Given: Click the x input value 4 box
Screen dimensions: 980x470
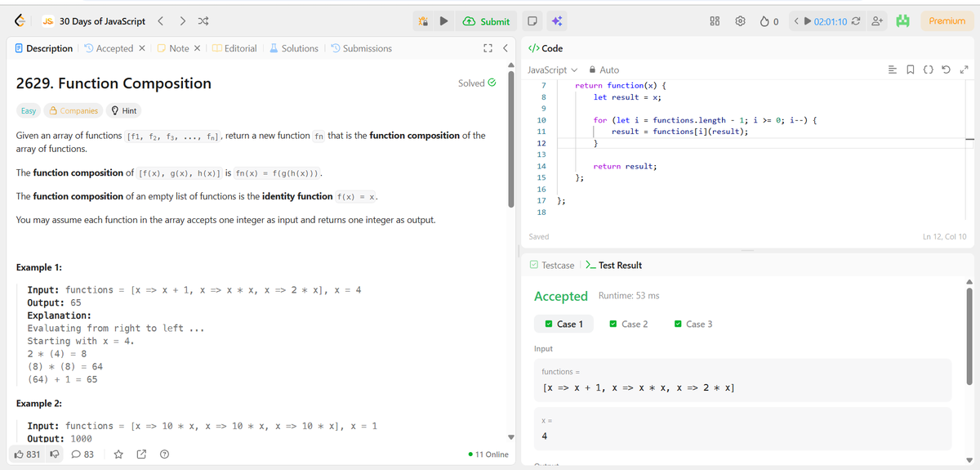Looking at the screenshot, I should tap(742, 428).
